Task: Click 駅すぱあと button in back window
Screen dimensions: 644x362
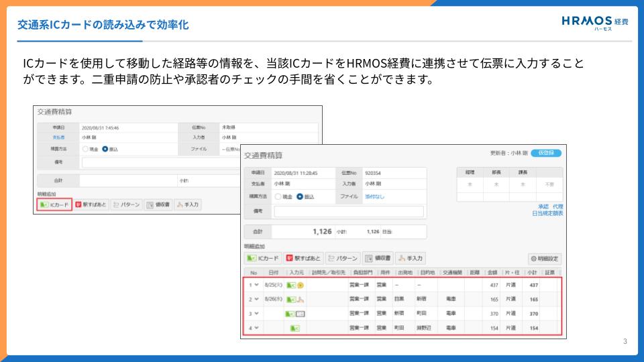Action: (91, 204)
